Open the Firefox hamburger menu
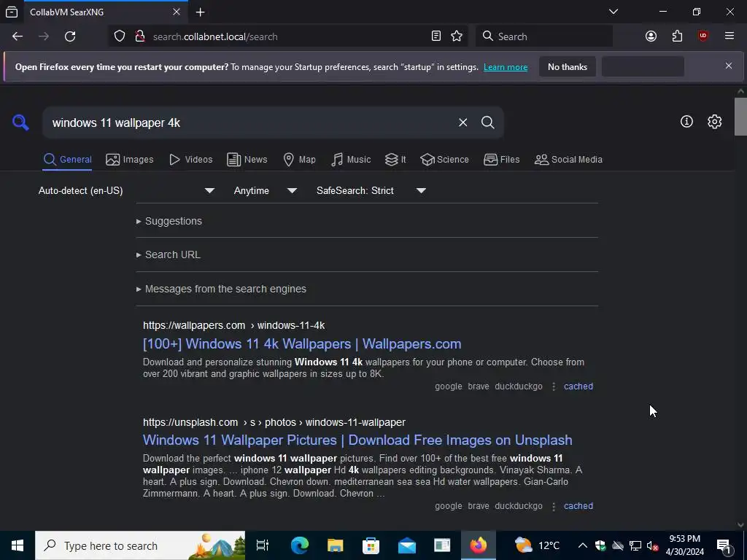 click(x=729, y=36)
